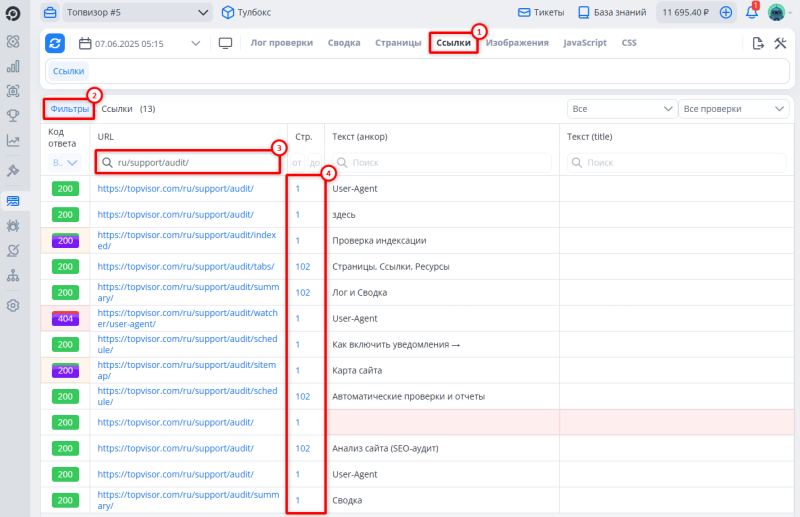Open the База знаний link
The height and width of the screenshot is (517, 800).
(x=613, y=13)
